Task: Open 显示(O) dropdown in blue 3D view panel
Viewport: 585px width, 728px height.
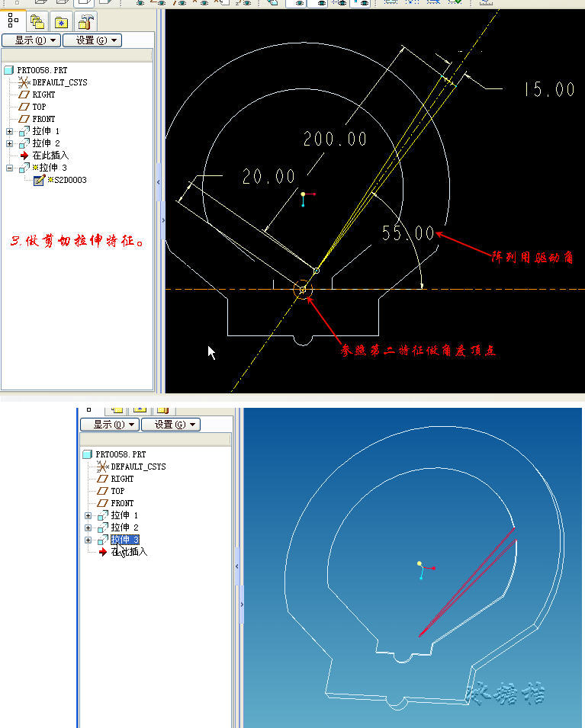Action: (x=110, y=425)
